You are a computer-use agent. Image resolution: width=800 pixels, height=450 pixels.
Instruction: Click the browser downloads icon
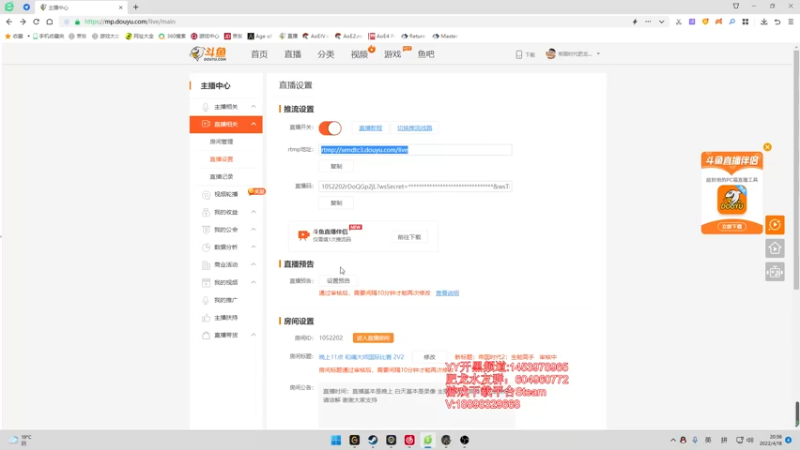764,22
